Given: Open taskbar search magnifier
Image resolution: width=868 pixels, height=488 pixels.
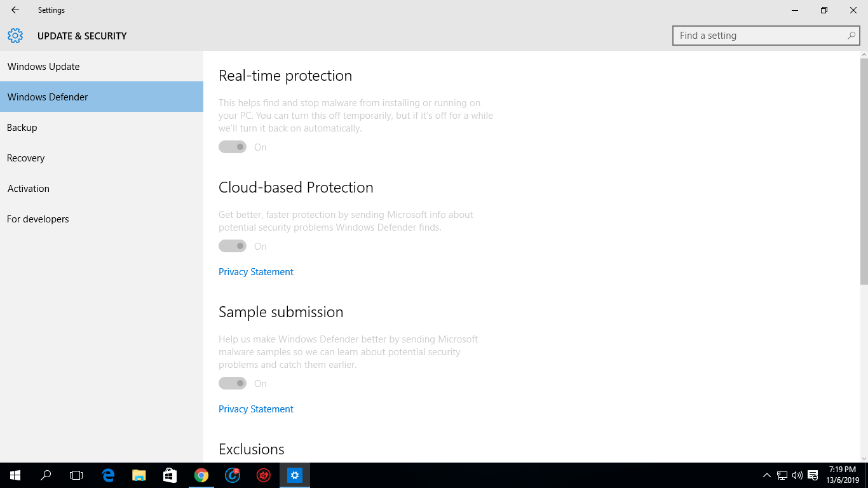Looking at the screenshot, I should [x=46, y=475].
